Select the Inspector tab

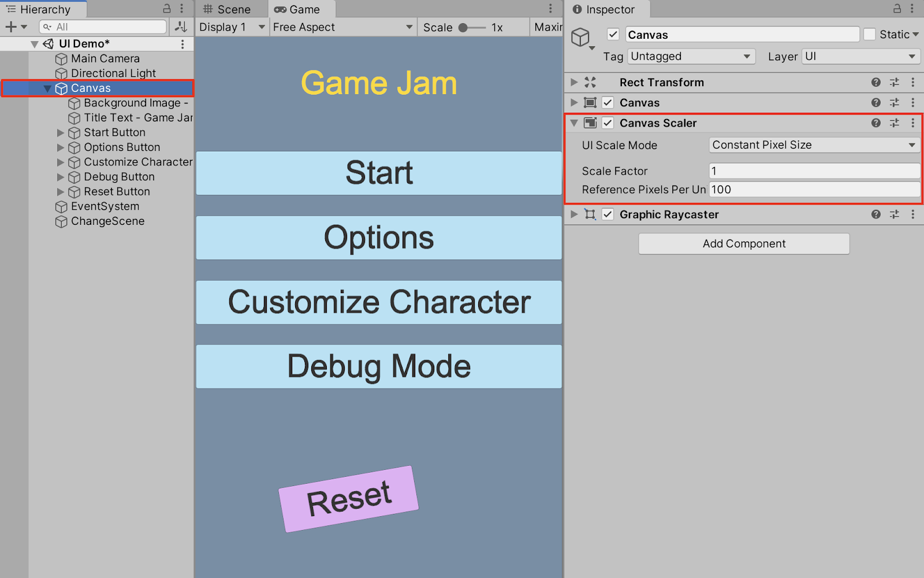point(606,9)
